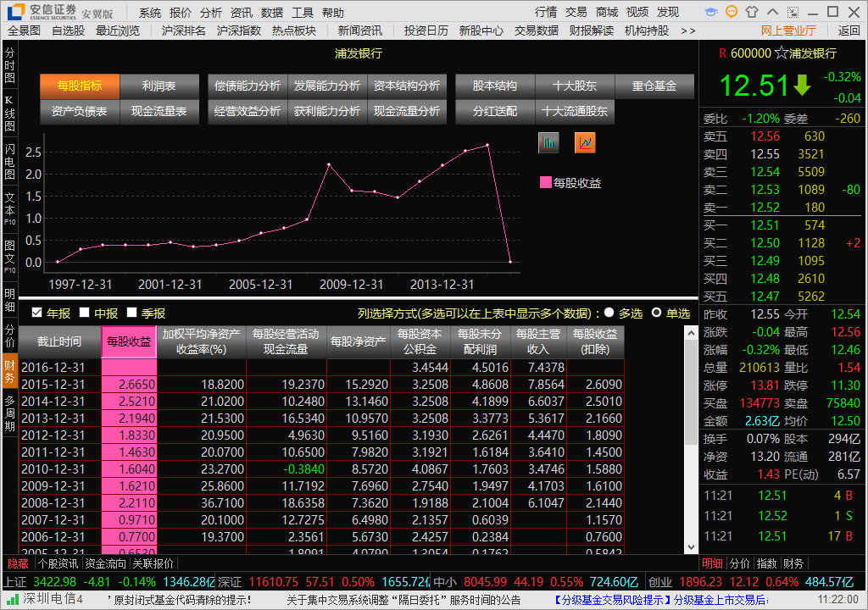Open 新闻资讯 from the toolbar

click(359, 31)
